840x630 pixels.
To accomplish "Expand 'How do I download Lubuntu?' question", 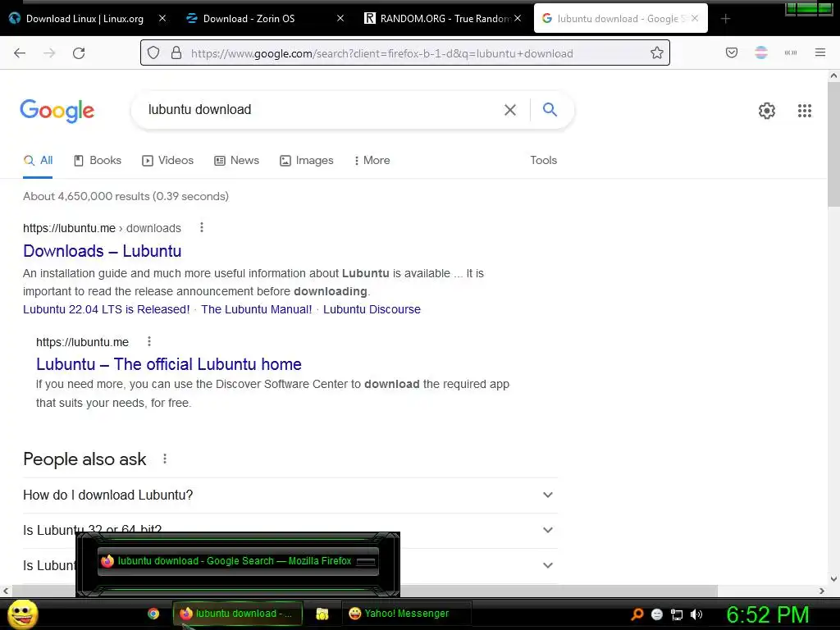I will pos(290,495).
